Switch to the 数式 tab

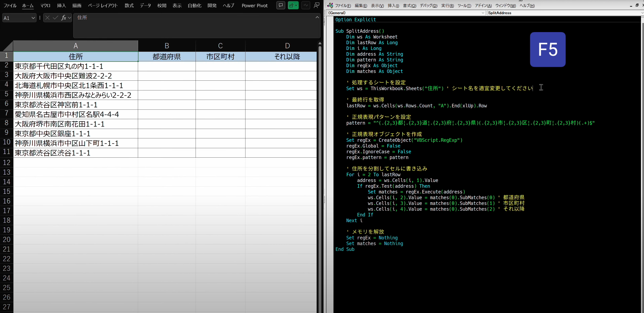tap(129, 5)
